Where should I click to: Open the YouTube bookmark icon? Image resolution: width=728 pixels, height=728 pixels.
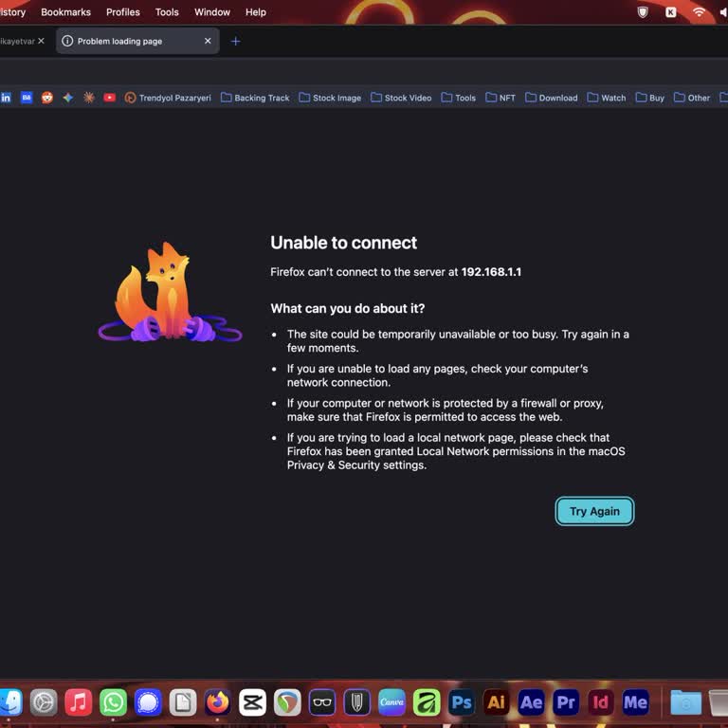tap(110, 98)
